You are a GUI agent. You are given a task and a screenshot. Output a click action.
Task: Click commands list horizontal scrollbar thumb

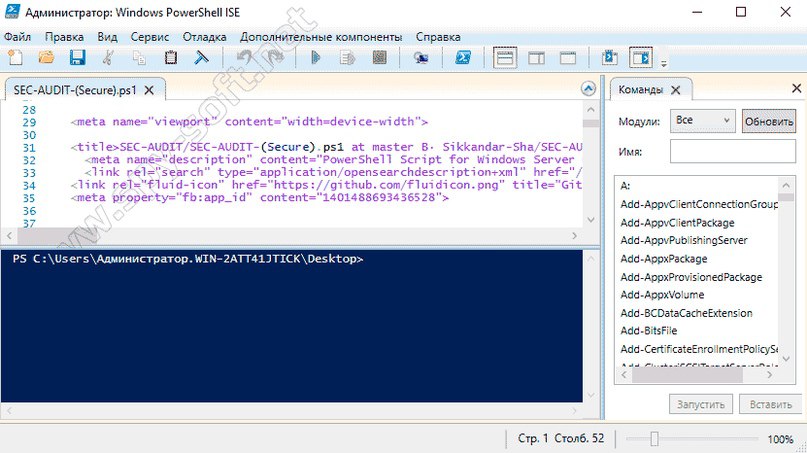coord(687,375)
